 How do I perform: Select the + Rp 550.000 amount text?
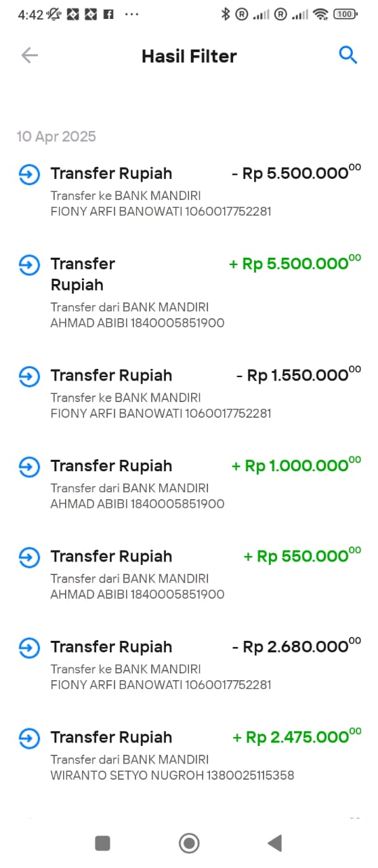pyautogui.click(x=302, y=555)
